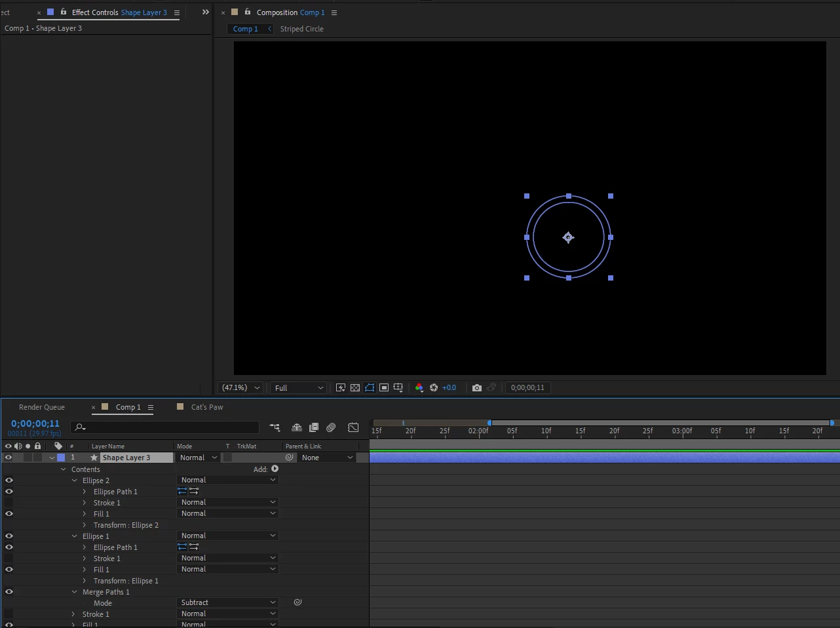
Task: Click the Show Snapshot icon
Action: (491, 387)
